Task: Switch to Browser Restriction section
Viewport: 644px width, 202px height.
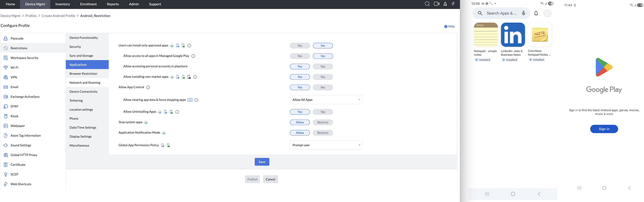Action: click(83, 73)
